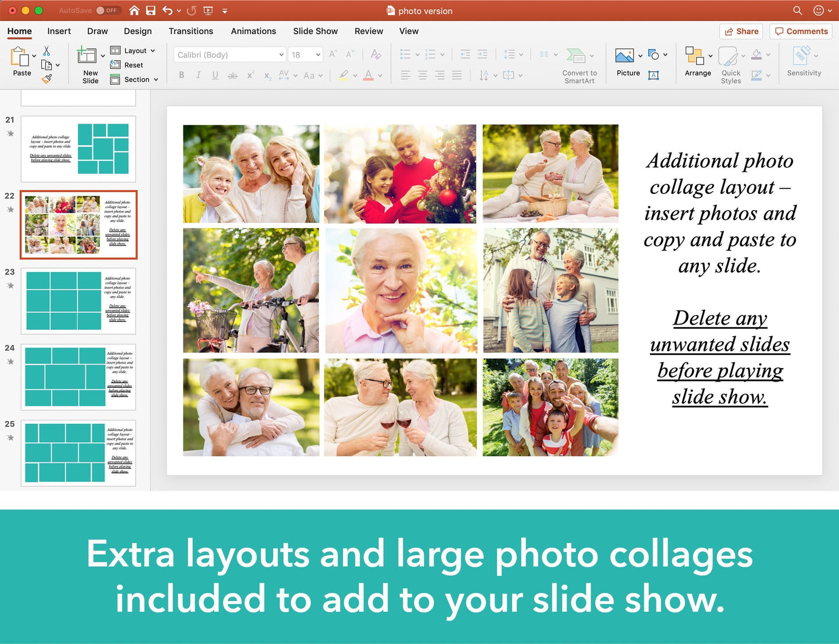Open the Slide Show tab
This screenshot has height=644, width=839.
click(315, 31)
